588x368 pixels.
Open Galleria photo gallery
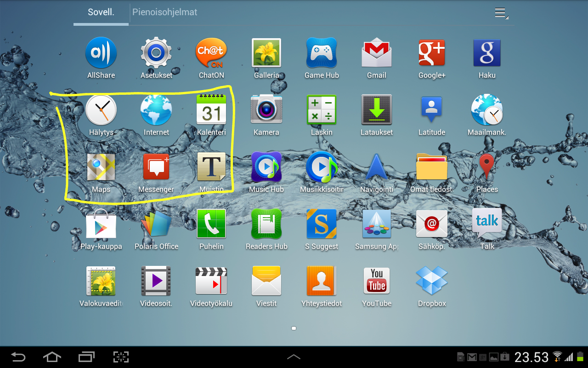click(266, 53)
